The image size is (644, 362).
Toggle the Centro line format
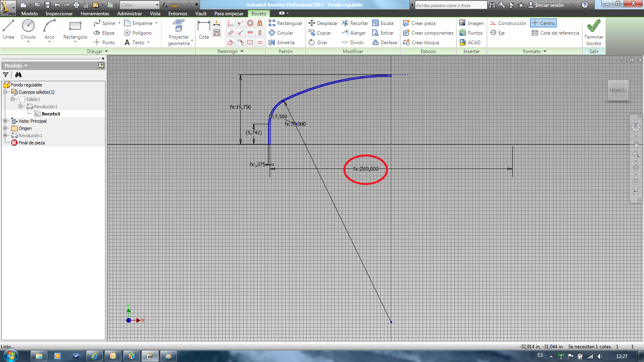pos(543,23)
